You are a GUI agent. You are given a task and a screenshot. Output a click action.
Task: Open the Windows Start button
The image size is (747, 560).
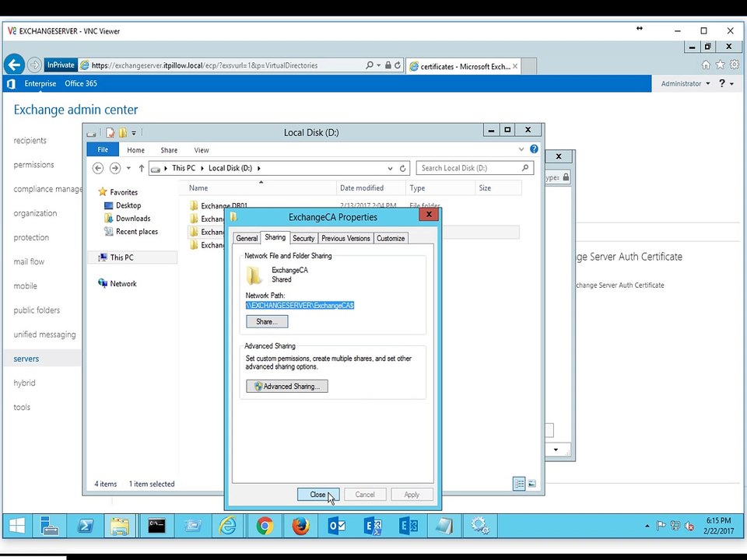[16, 526]
